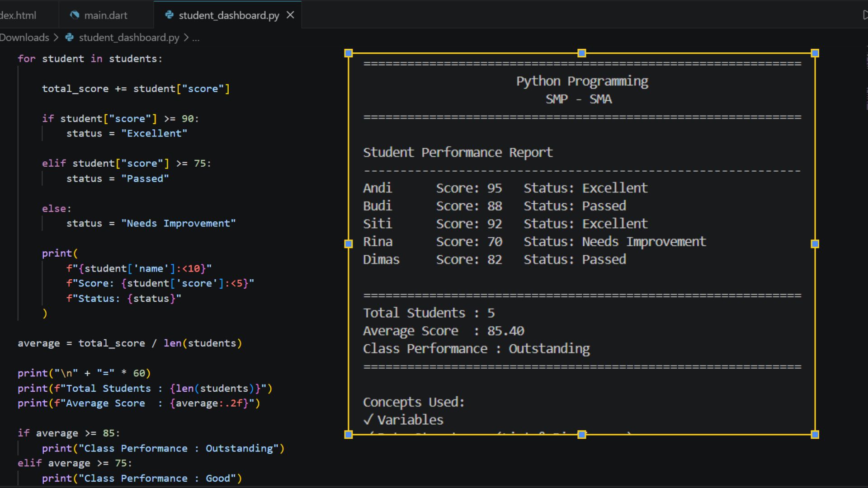Click the 'Concepts Used:' output label
The image size is (868, 488).
point(414,402)
